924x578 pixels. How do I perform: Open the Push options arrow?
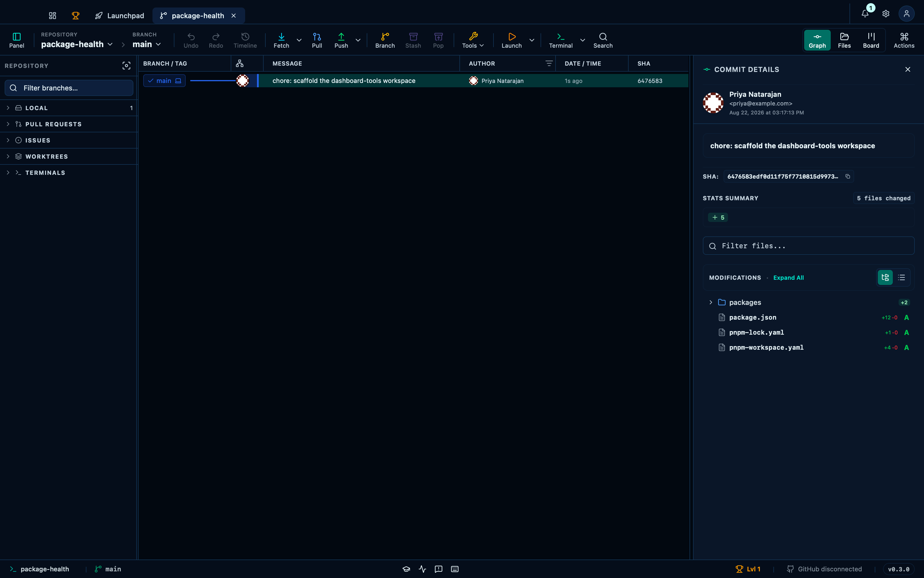pos(358,40)
